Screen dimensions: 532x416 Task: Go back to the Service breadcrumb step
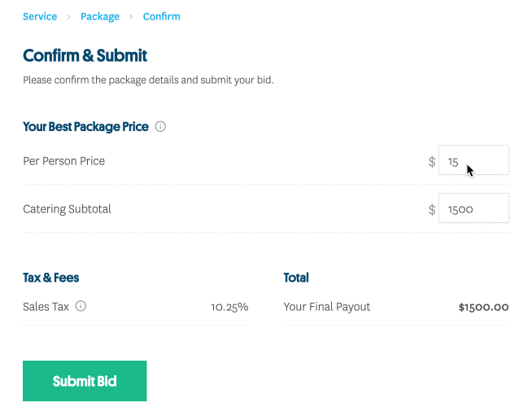pos(40,16)
